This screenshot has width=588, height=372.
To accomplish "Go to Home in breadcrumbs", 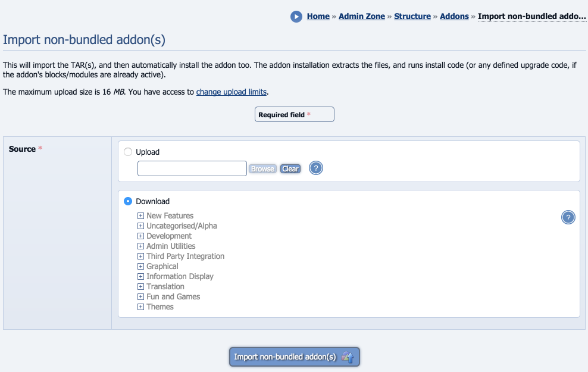I will pyautogui.click(x=318, y=17).
